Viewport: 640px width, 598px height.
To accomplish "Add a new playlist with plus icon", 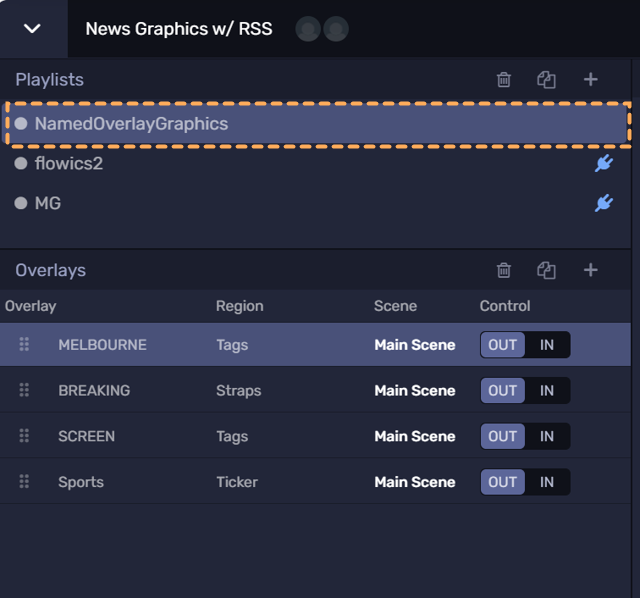I will (591, 80).
